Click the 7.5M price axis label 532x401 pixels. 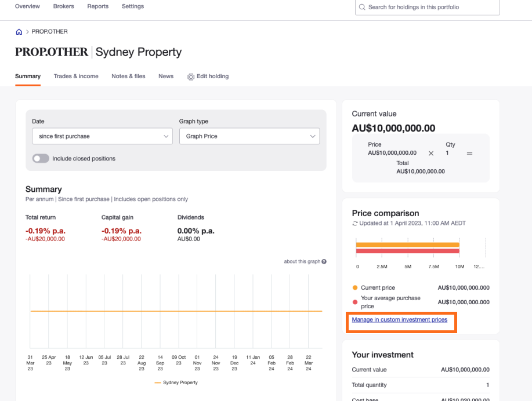[x=433, y=267]
